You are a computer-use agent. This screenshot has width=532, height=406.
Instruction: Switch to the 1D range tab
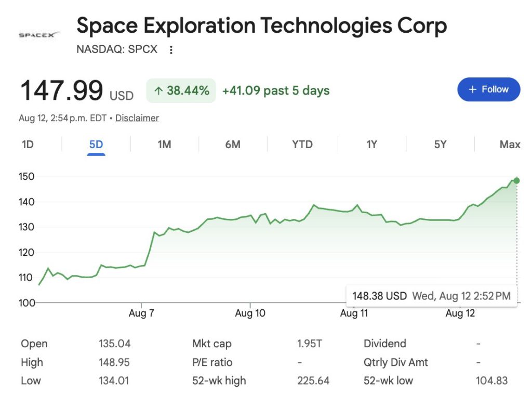click(28, 145)
